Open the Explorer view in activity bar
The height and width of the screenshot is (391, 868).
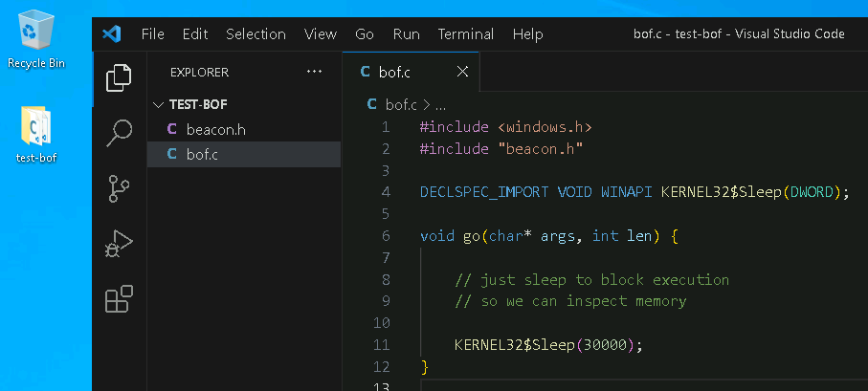(119, 77)
